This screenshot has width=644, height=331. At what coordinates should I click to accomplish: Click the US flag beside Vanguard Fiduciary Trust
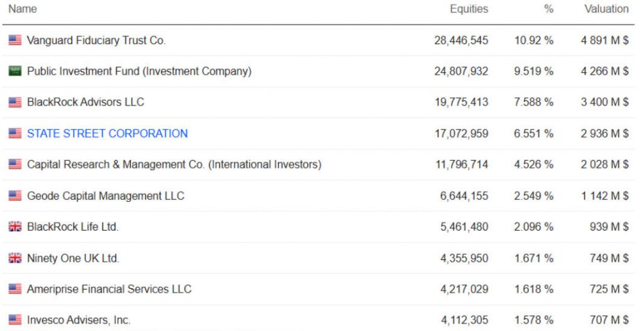15,40
